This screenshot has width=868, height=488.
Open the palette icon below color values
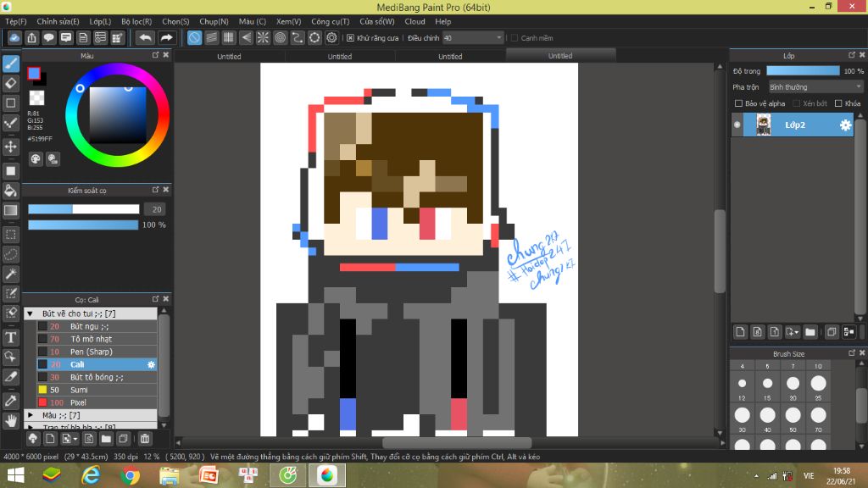pyautogui.click(x=36, y=159)
